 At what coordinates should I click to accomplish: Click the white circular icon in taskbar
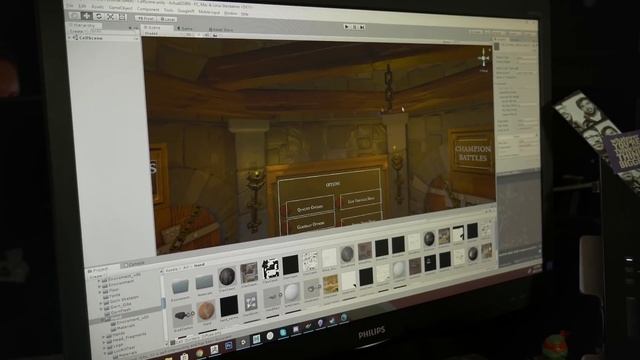pos(270,336)
